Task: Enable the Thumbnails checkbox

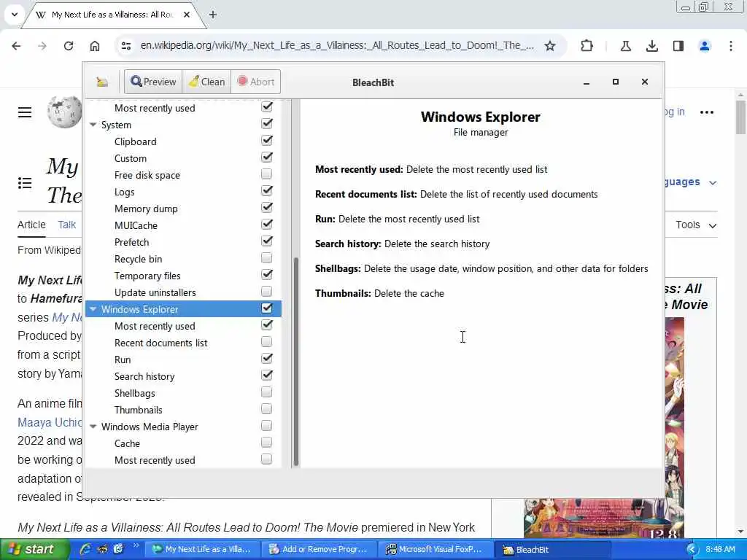Action: click(267, 408)
